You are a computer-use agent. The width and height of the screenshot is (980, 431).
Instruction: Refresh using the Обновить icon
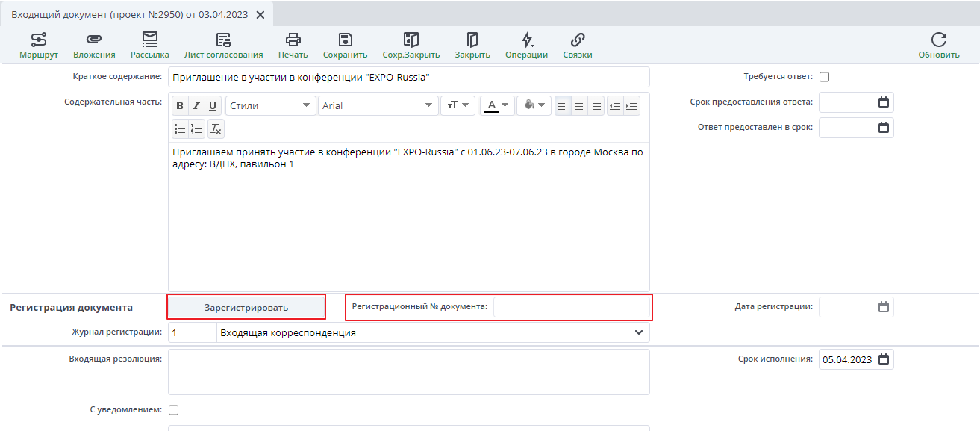[x=938, y=45]
